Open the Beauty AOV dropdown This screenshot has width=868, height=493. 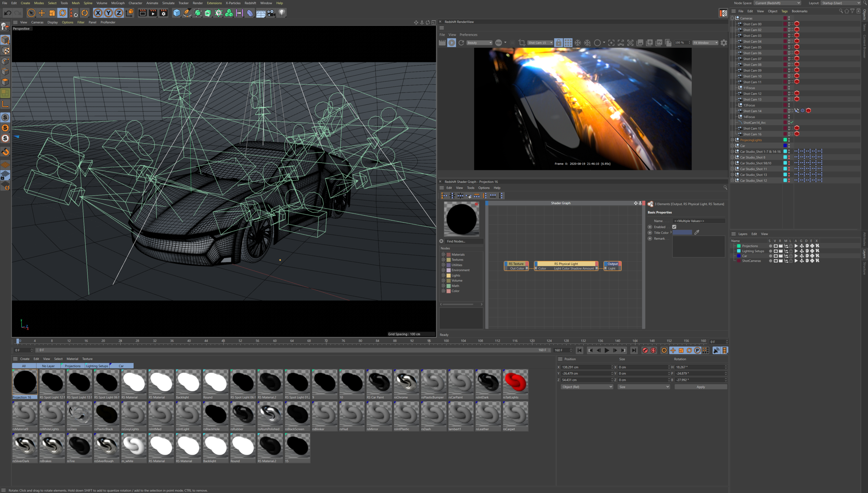click(479, 43)
